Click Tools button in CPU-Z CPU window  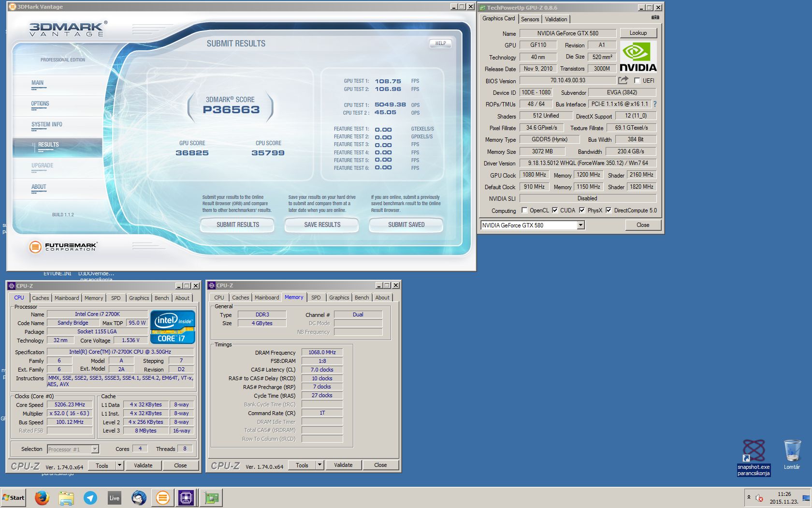[102, 465]
